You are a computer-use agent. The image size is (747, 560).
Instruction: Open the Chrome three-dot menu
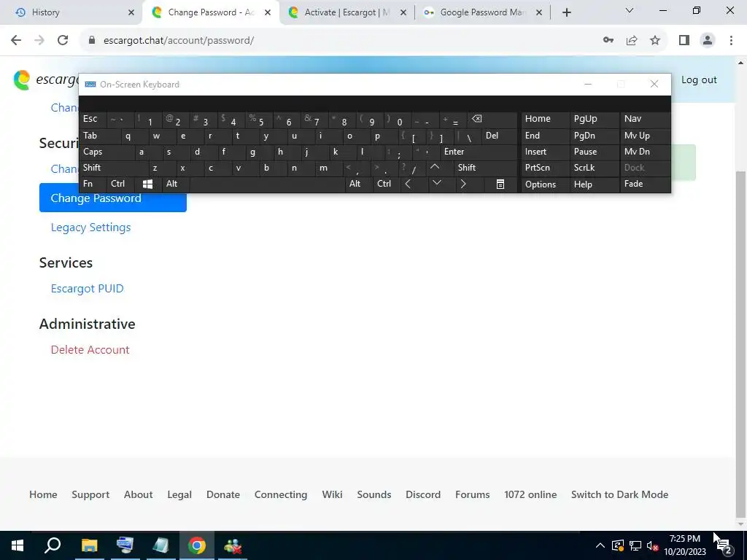(731, 41)
